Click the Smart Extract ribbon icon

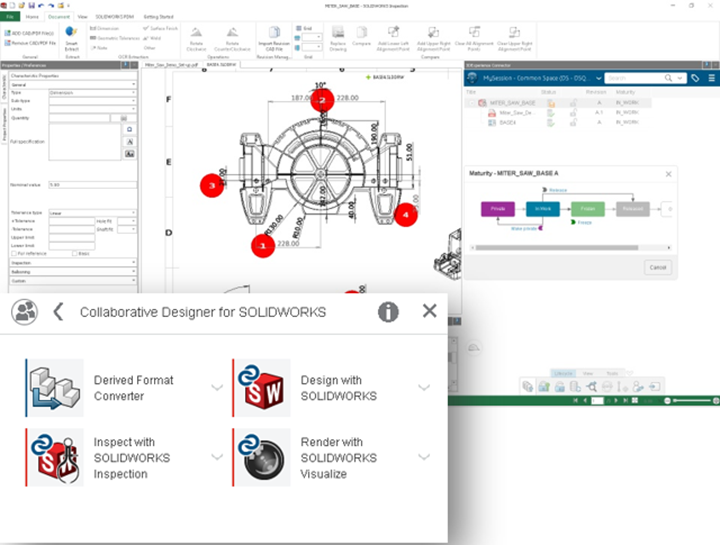click(71, 38)
